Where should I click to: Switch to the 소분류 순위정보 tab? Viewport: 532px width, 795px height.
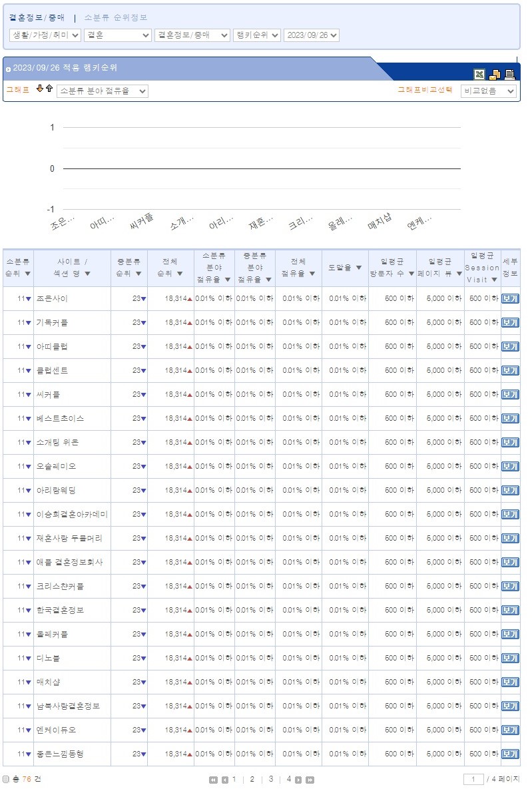[x=116, y=18]
